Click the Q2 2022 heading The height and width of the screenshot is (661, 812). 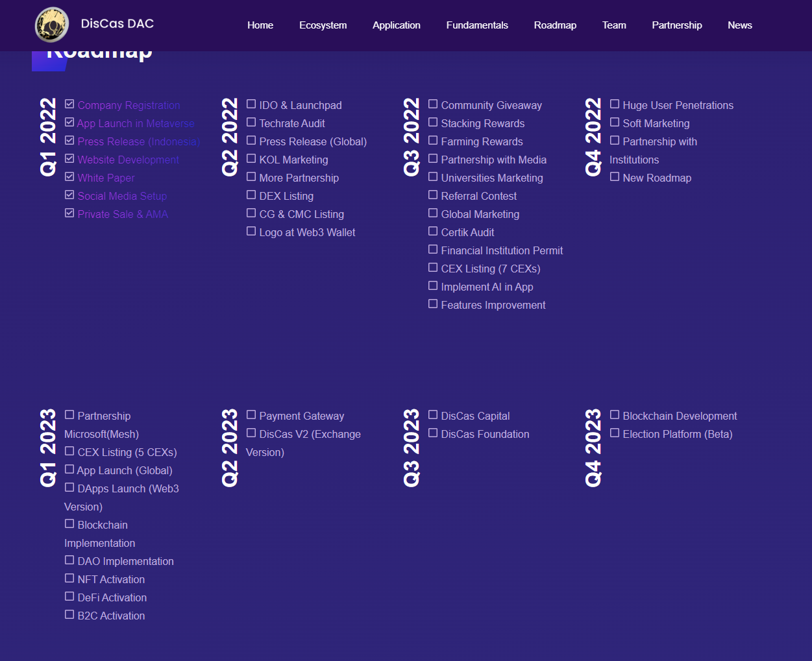coord(230,137)
